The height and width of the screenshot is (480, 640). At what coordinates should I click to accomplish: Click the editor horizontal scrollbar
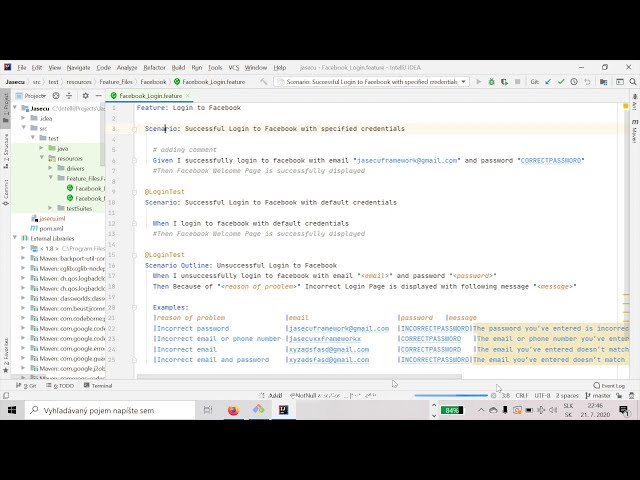299,377
